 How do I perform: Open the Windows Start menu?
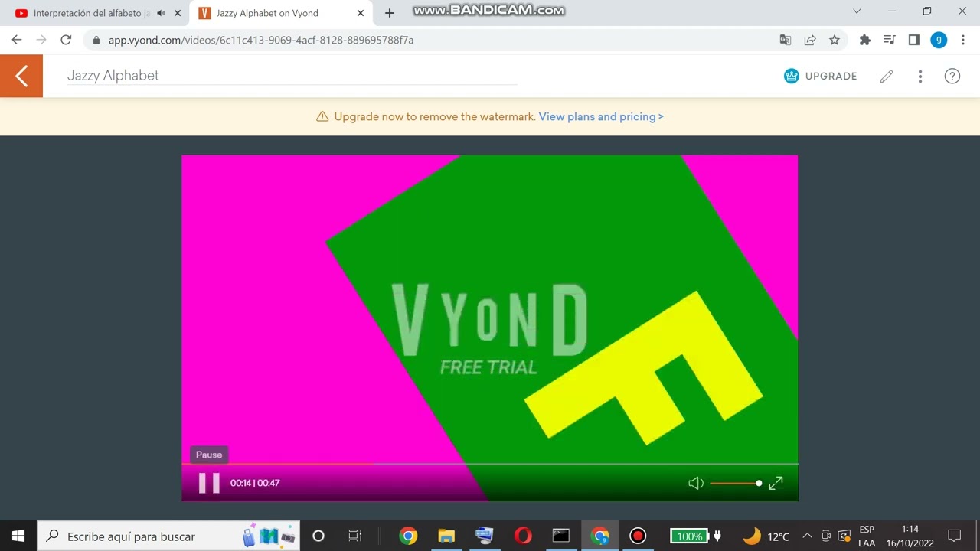[18, 536]
